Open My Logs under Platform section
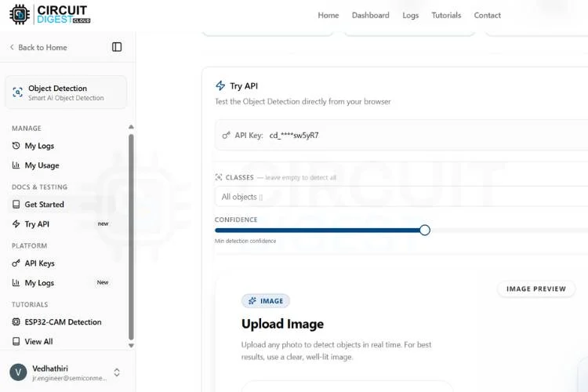 39,282
